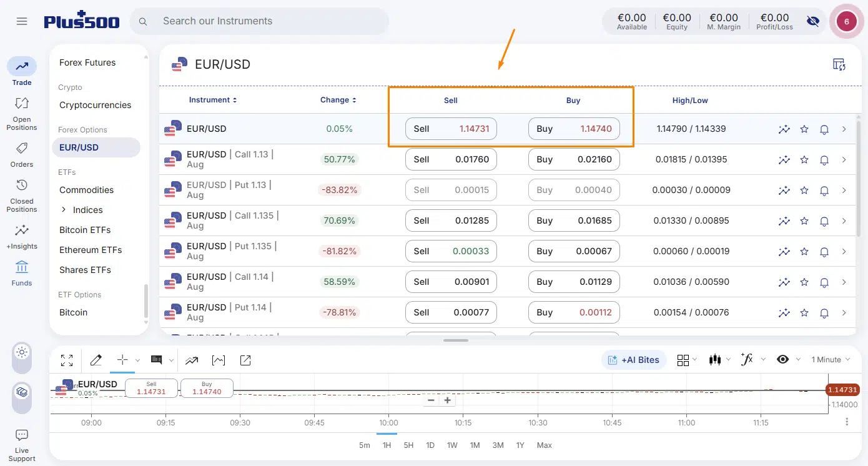Zoom out the chart with minus button

point(431,400)
